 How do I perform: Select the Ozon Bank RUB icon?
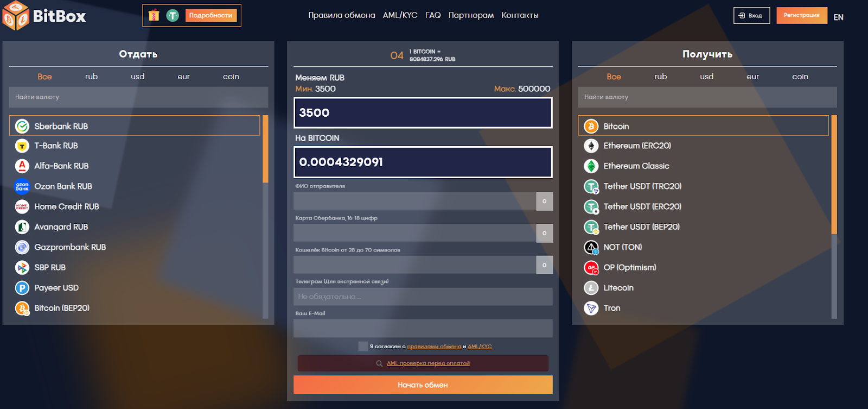pyautogui.click(x=22, y=186)
